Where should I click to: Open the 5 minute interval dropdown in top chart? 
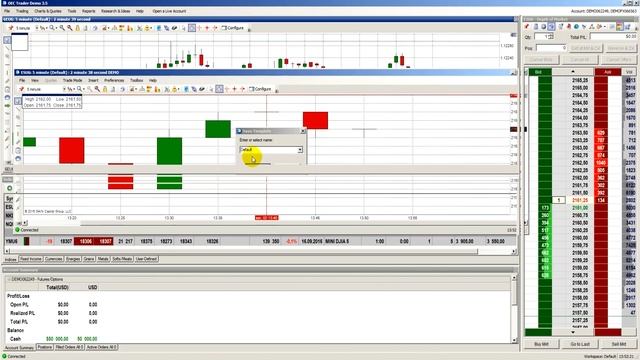[x=37, y=28]
